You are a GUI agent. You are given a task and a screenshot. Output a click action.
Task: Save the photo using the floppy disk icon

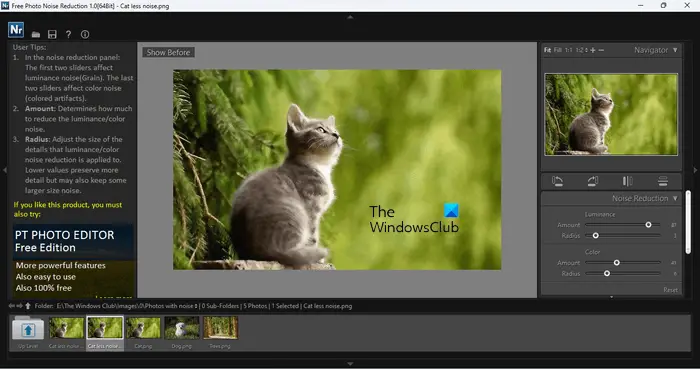tap(52, 34)
